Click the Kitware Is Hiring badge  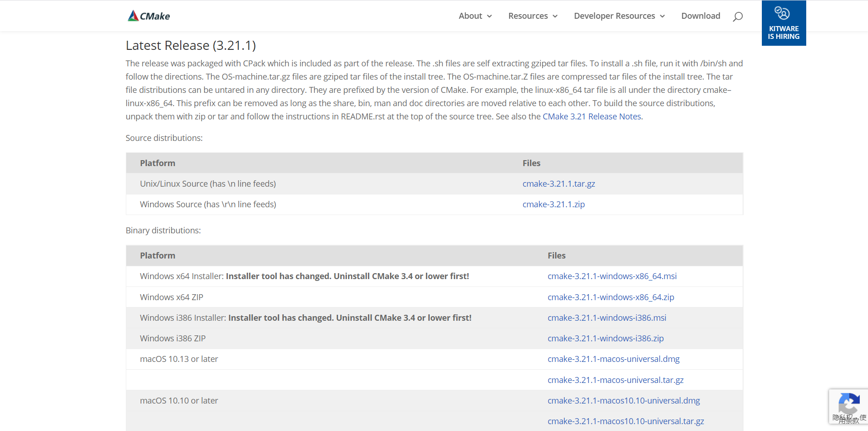(784, 23)
